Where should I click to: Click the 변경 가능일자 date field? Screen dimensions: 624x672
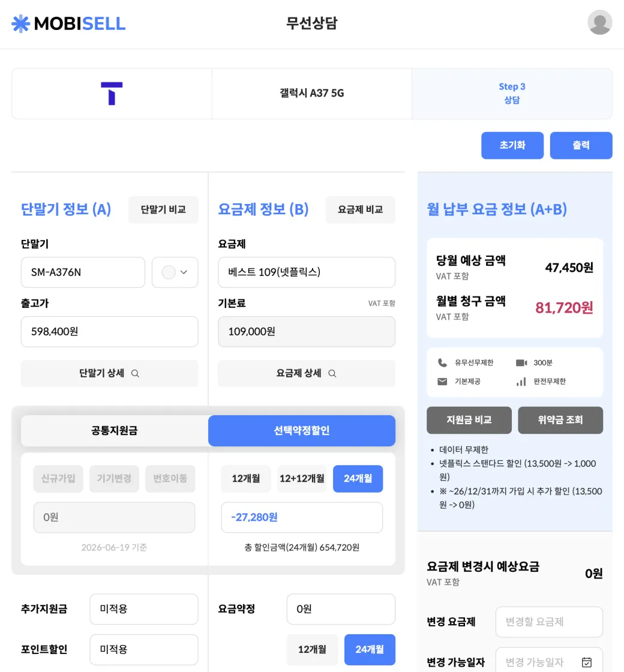pyautogui.click(x=549, y=661)
